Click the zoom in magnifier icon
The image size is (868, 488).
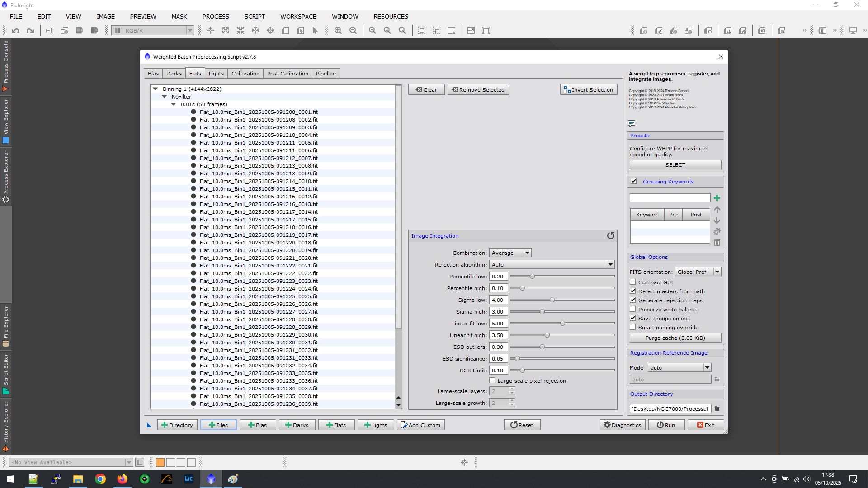338,30
